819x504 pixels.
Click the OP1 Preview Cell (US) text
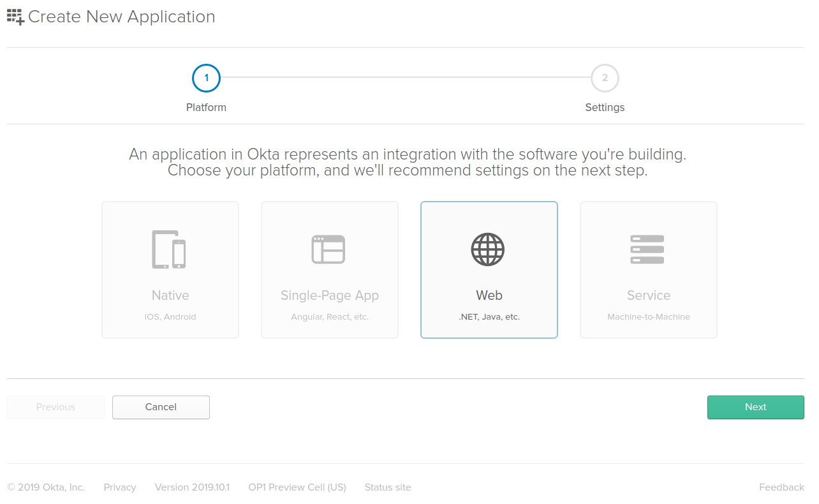pyautogui.click(x=297, y=487)
